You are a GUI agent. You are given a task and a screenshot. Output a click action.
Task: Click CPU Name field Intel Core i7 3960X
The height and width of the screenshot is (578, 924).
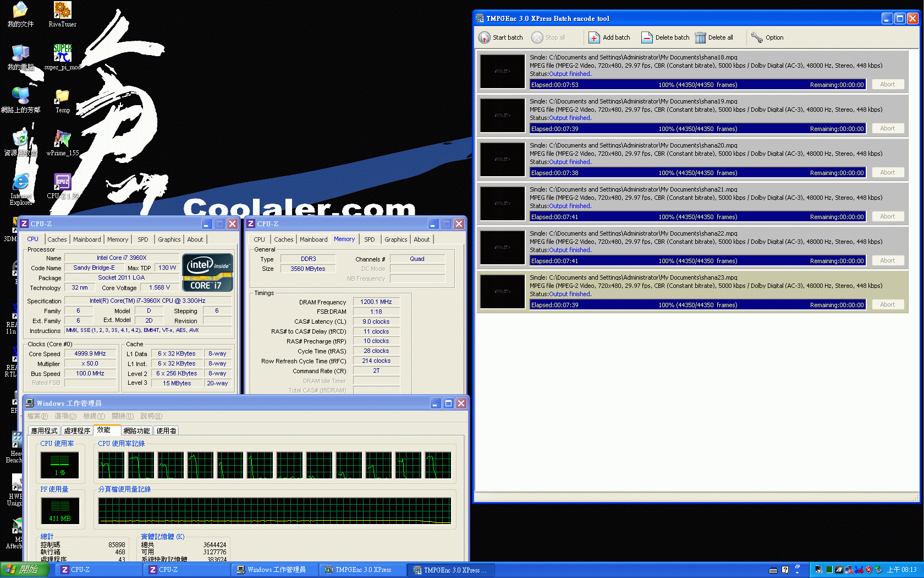pos(122,258)
